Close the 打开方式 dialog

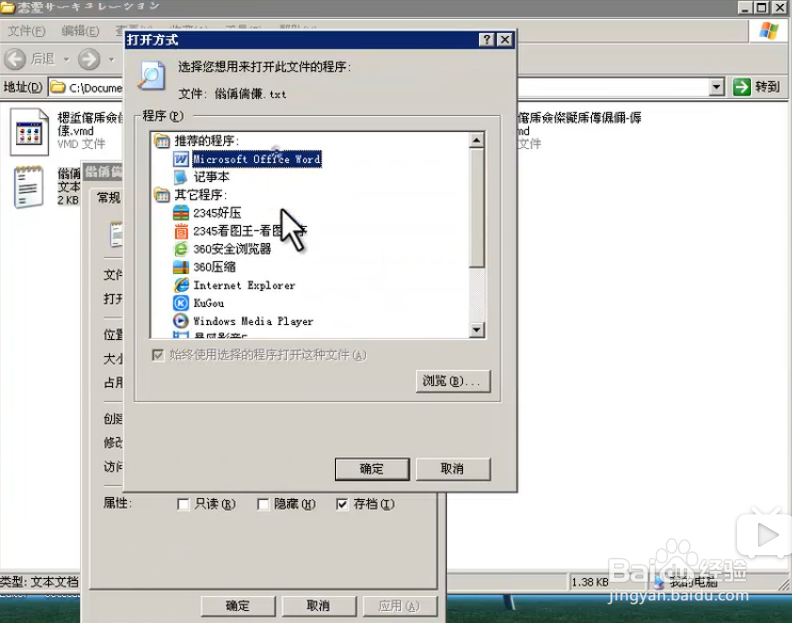click(x=505, y=39)
